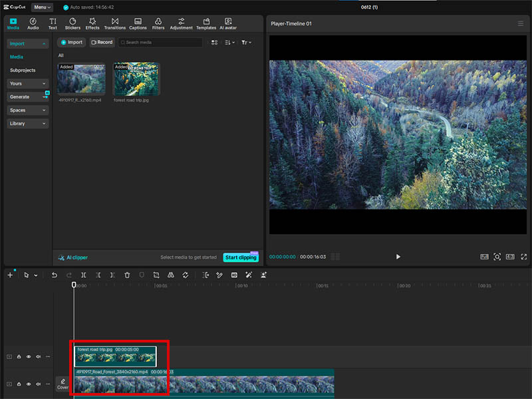
Task: Lock the Road_Forest video track
Action: (19, 384)
